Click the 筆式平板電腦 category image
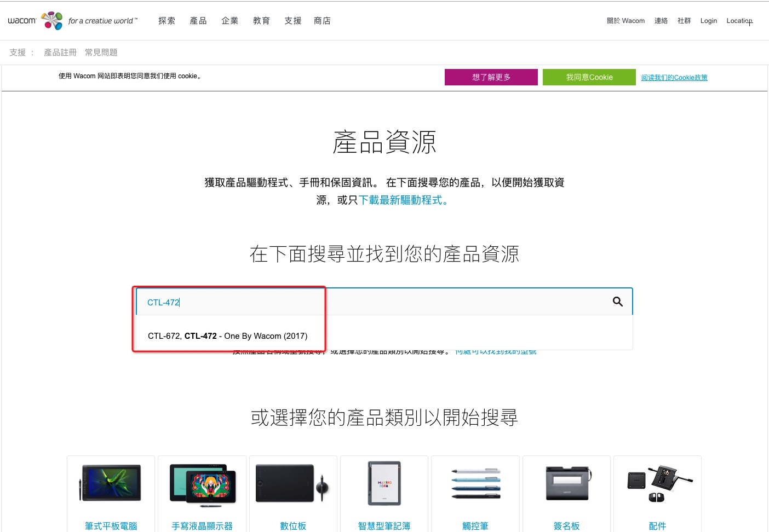769x532 pixels. pyautogui.click(x=111, y=483)
